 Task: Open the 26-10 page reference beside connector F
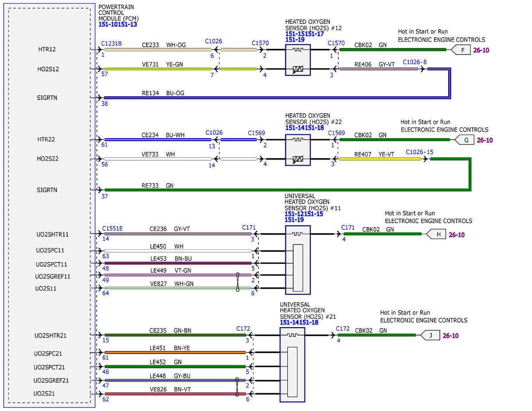point(481,50)
